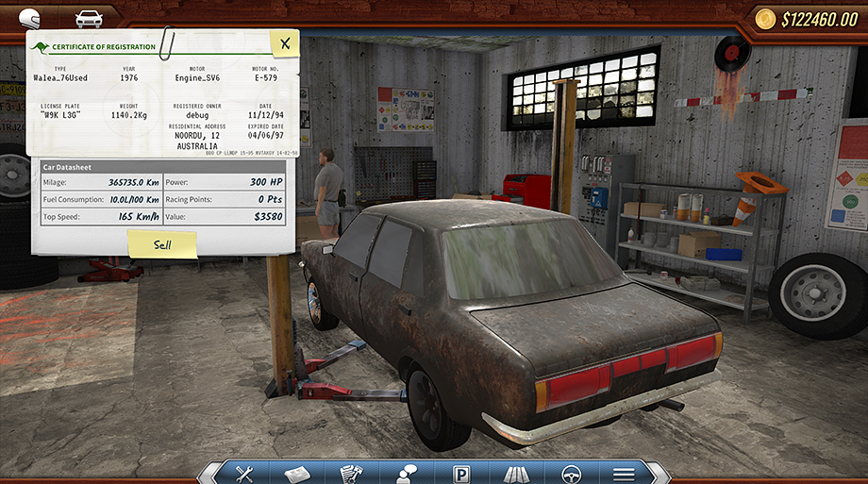Close the certificate of registration panel
This screenshot has height=484, width=868.
283,42
